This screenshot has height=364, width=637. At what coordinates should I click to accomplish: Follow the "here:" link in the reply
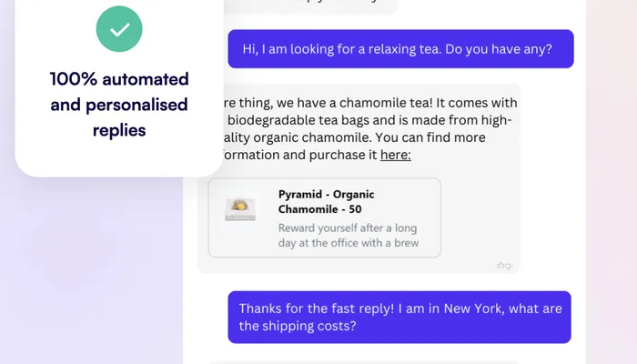click(395, 155)
